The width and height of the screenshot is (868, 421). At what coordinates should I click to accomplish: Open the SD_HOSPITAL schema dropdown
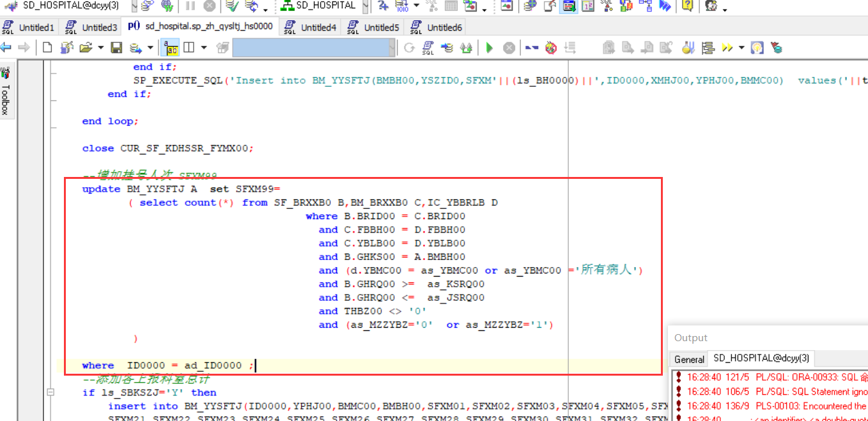(364, 6)
